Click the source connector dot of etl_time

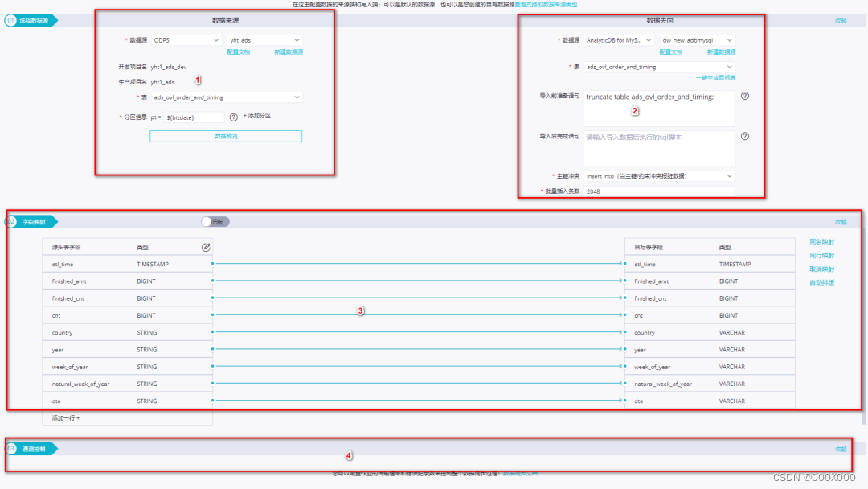tap(212, 264)
